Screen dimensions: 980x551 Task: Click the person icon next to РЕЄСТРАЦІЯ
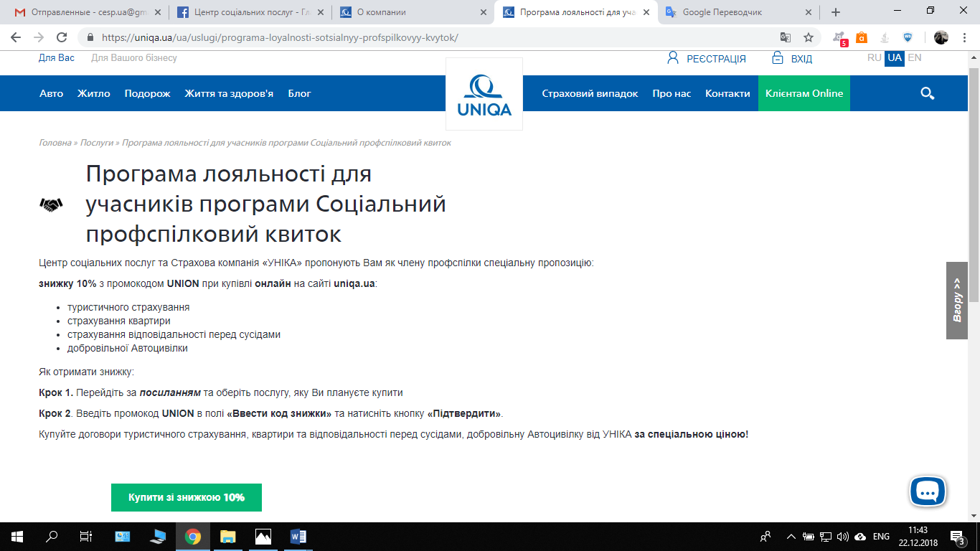pos(673,58)
